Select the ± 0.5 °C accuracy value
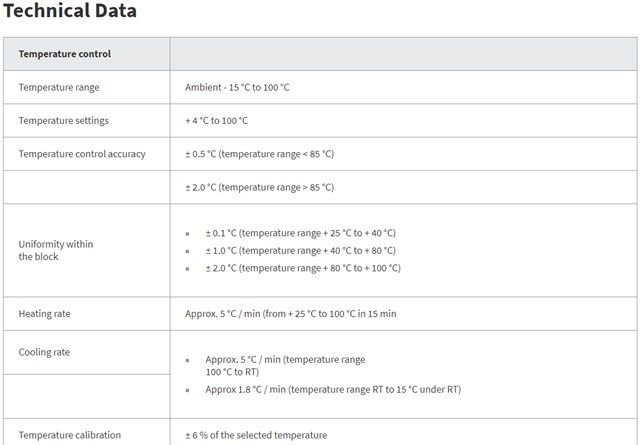 tap(259, 154)
